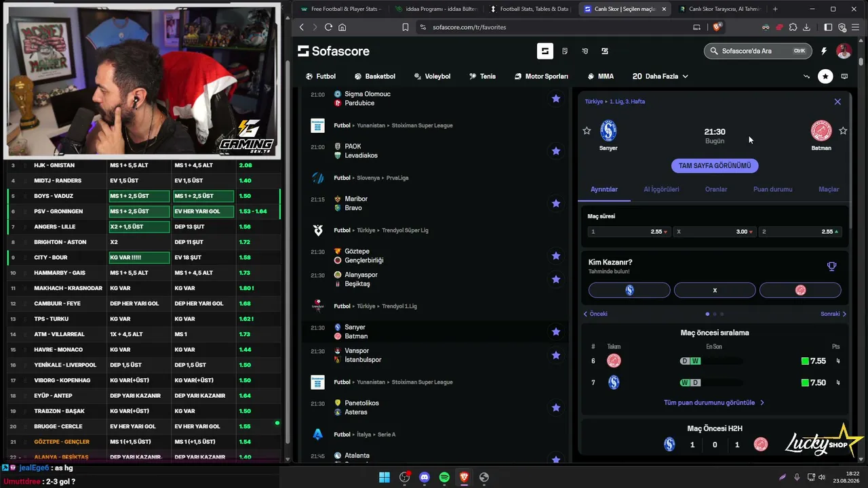Select the Voleybol sport tab
This screenshot has height=488, width=868.
[x=432, y=77]
